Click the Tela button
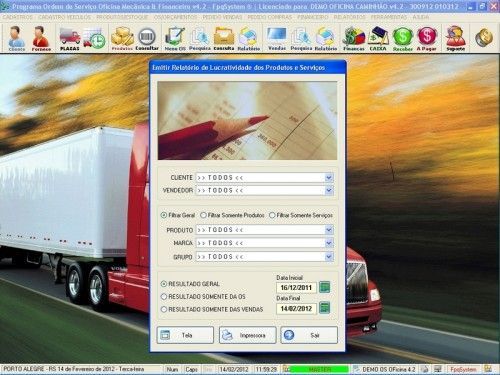 click(185, 335)
